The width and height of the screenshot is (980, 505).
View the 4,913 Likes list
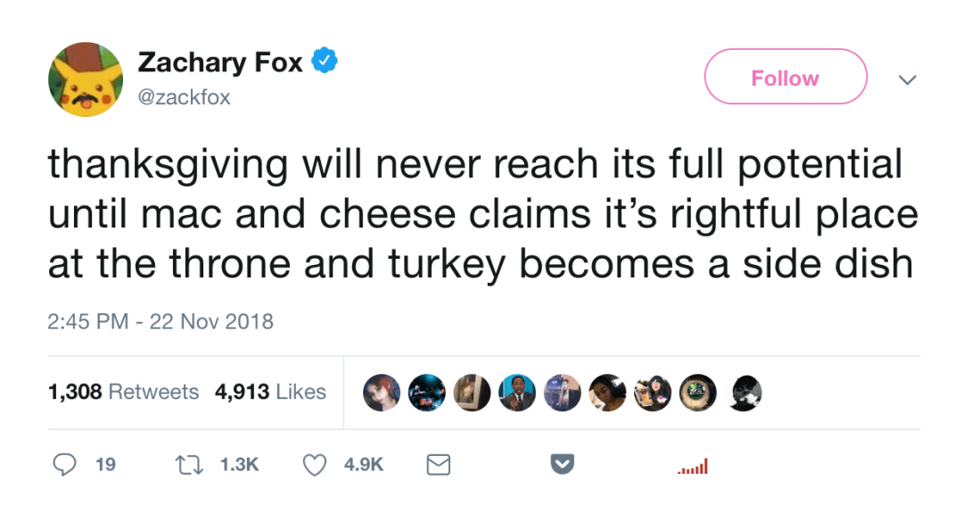pos(270,392)
